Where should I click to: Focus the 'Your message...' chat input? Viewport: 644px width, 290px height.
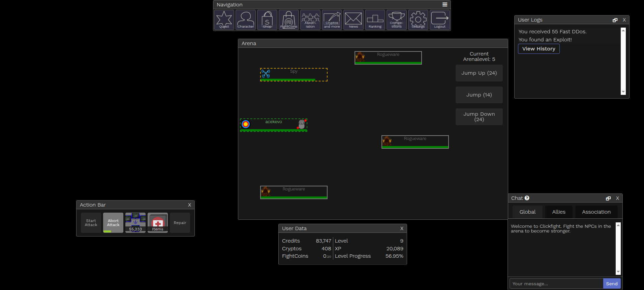click(x=556, y=284)
